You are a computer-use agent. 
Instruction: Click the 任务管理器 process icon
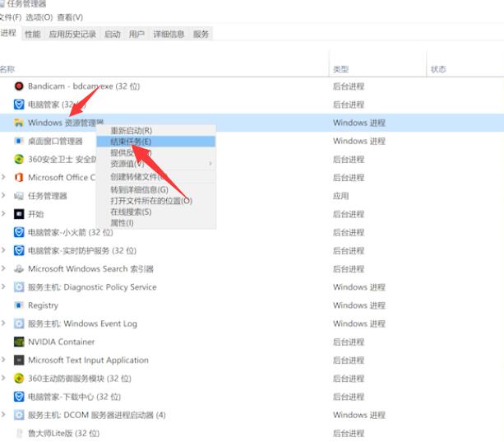tap(19, 196)
